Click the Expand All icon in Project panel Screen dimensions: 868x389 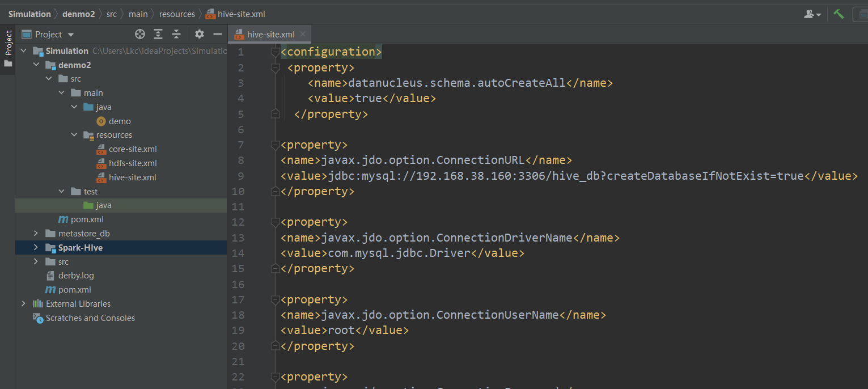tap(158, 34)
